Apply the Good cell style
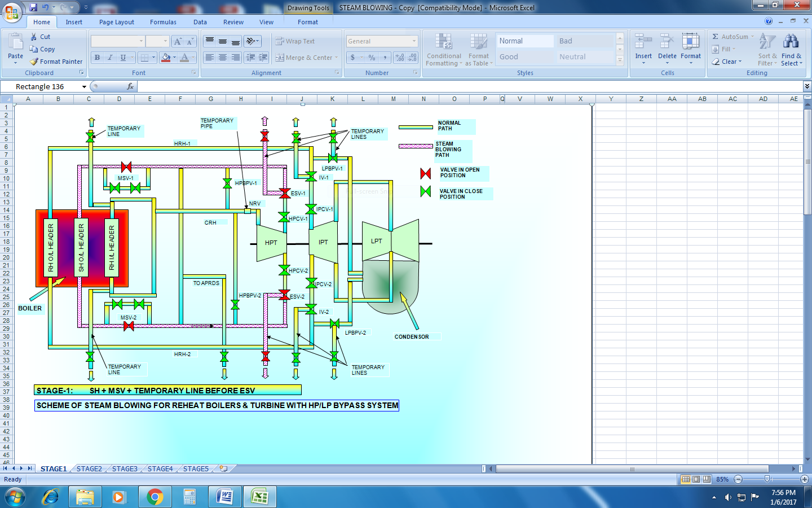 tap(524, 57)
